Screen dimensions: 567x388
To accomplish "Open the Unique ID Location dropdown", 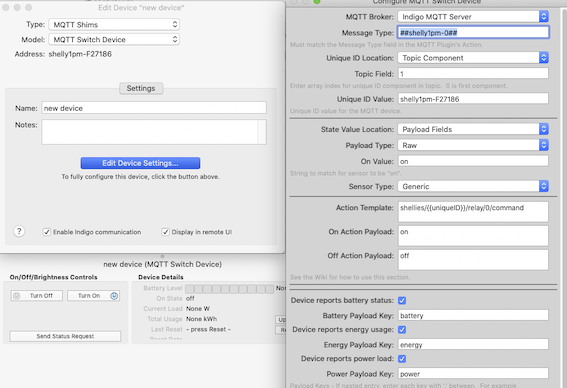I will (x=473, y=58).
